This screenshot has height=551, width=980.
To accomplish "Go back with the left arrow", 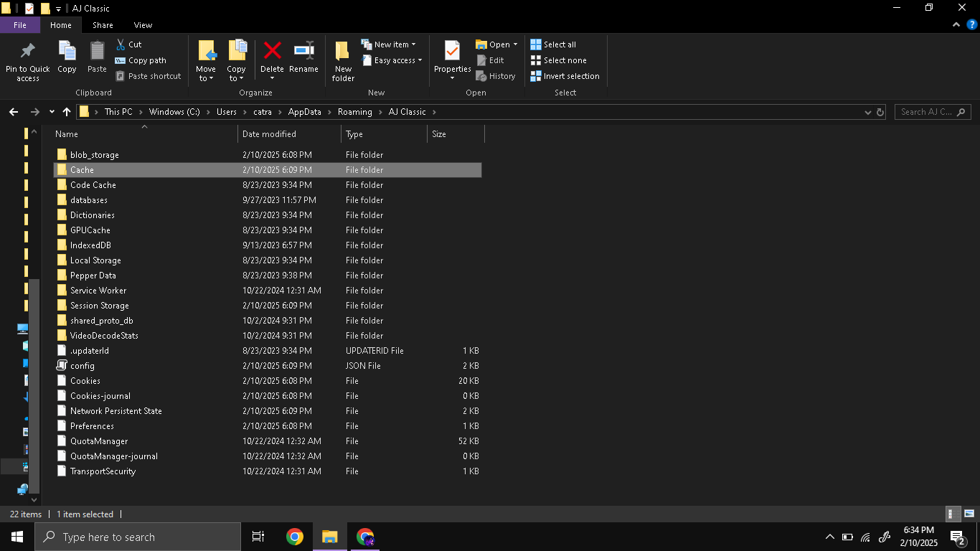I will click(x=14, y=112).
